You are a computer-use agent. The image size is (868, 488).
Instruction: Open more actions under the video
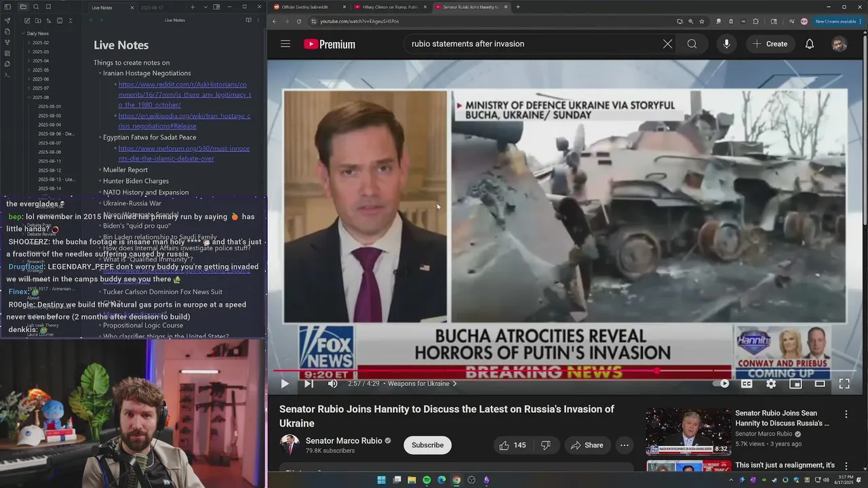tap(625, 445)
